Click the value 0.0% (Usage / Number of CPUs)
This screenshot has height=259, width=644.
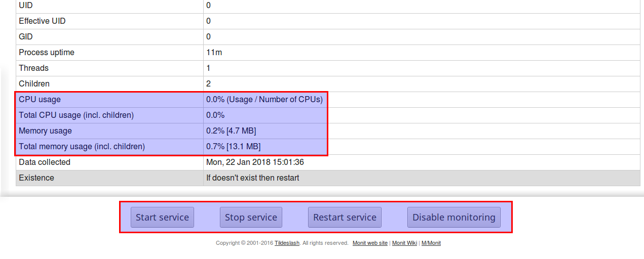coord(264,100)
